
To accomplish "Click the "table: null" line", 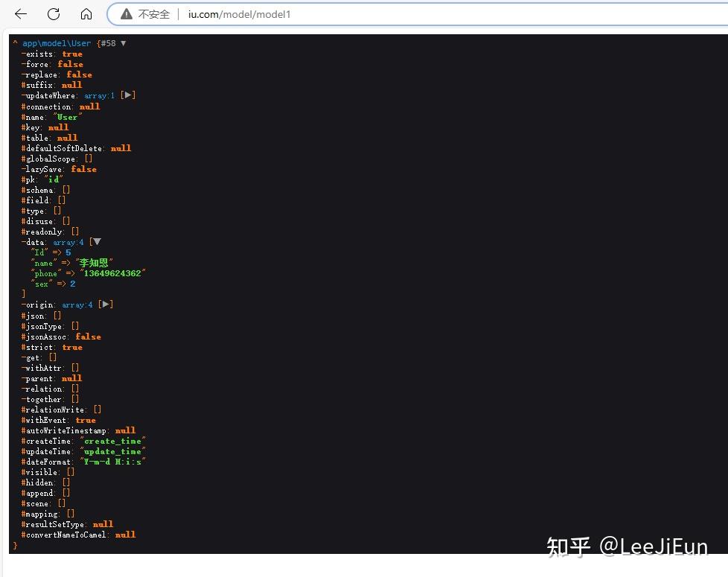I will (49, 138).
